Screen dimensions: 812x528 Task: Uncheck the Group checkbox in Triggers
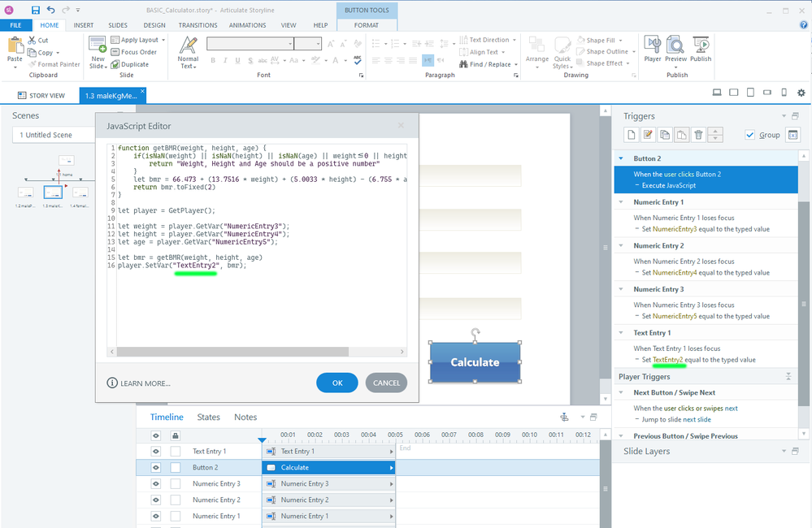749,135
